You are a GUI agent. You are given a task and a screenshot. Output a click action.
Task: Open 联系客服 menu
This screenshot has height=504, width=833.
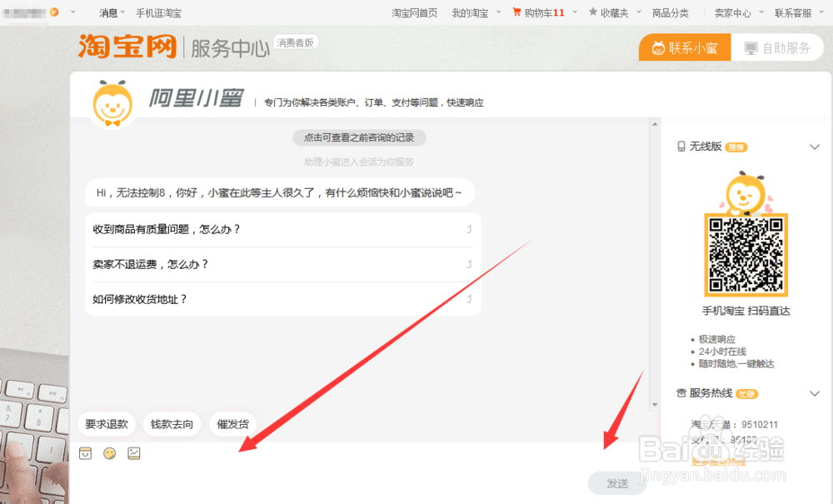(799, 12)
